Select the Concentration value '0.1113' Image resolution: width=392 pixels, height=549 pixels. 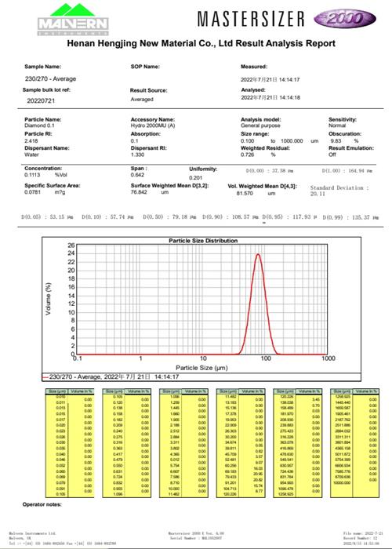32,175
